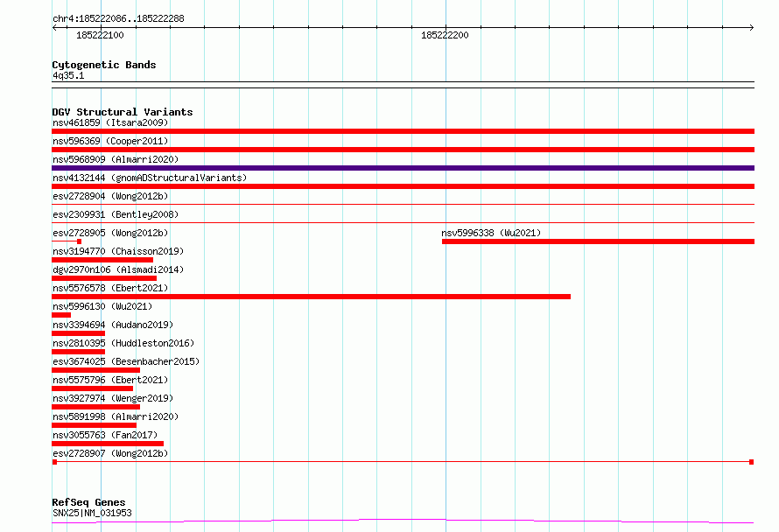Open the nsv2810395 (Huddleston2016) label

(123, 343)
